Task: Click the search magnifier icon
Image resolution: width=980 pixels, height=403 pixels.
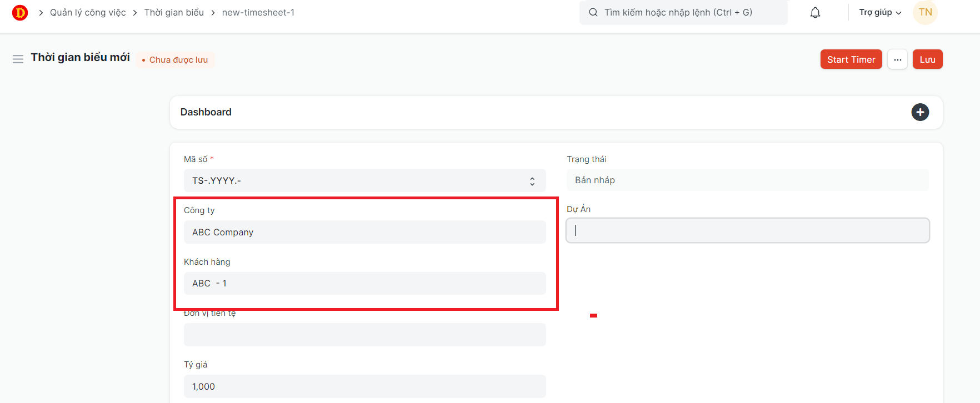Action: coord(593,12)
